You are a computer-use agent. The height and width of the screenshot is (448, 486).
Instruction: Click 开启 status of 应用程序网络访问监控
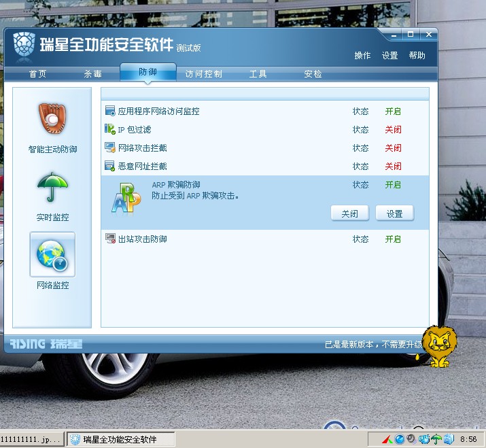[393, 111]
